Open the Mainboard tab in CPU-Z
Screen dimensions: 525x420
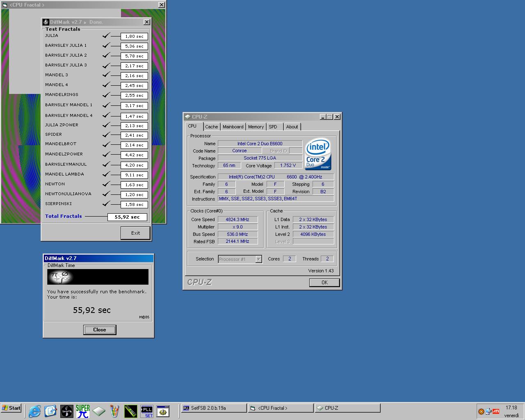point(233,127)
